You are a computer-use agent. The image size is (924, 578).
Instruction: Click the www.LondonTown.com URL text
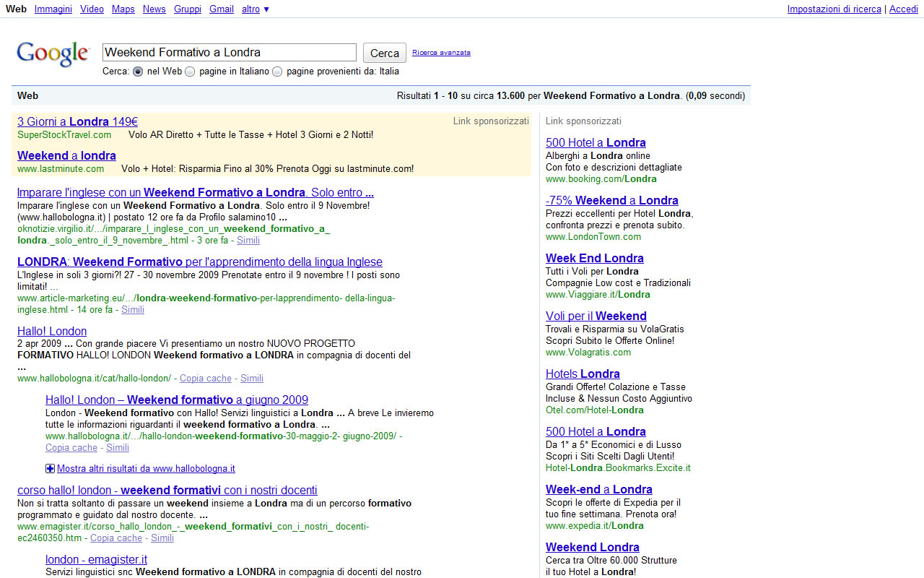pyautogui.click(x=593, y=237)
